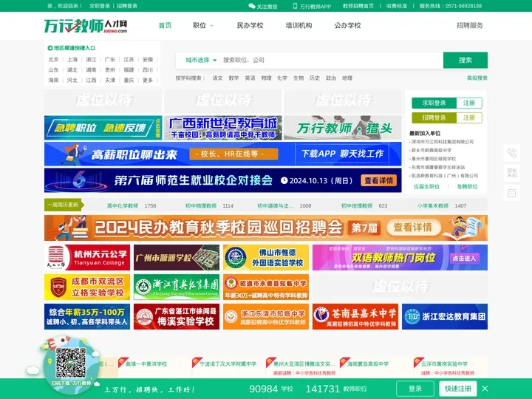Viewport: 532px width, 399px height.
Task: Select 北京 region shortcut
Action: [53, 59]
